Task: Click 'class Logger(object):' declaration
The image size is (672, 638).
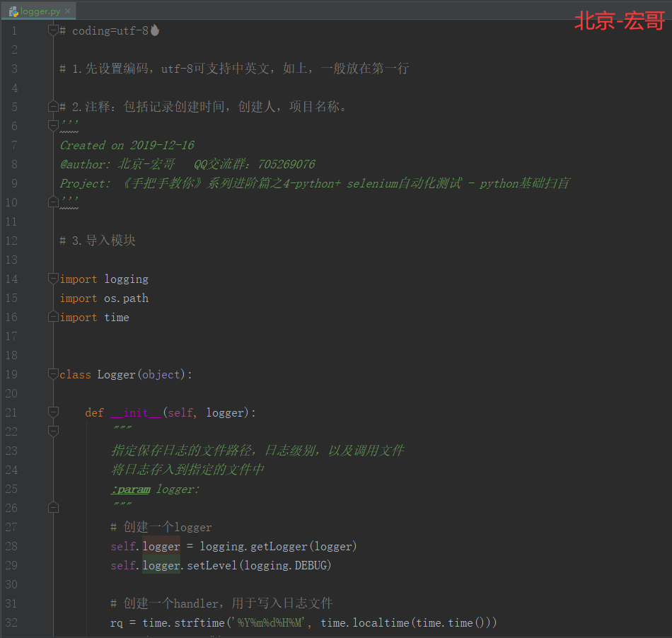Action: 126,374
